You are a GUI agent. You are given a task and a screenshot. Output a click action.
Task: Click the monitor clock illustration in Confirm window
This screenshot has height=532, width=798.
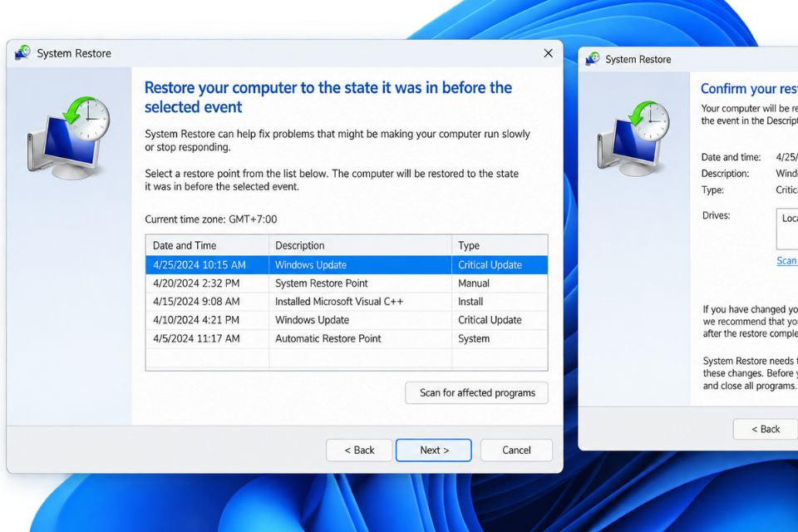(x=633, y=140)
